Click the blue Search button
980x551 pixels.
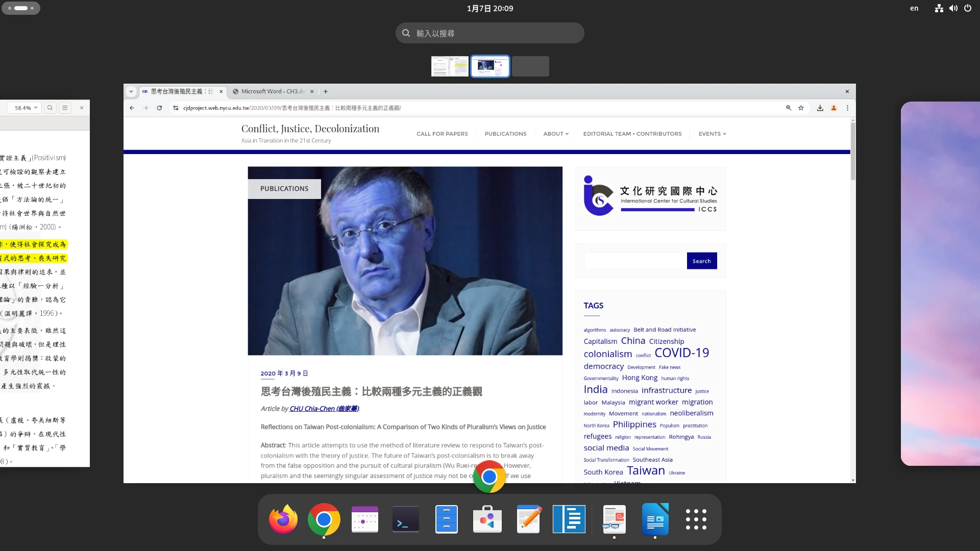pyautogui.click(x=701, y=261)
